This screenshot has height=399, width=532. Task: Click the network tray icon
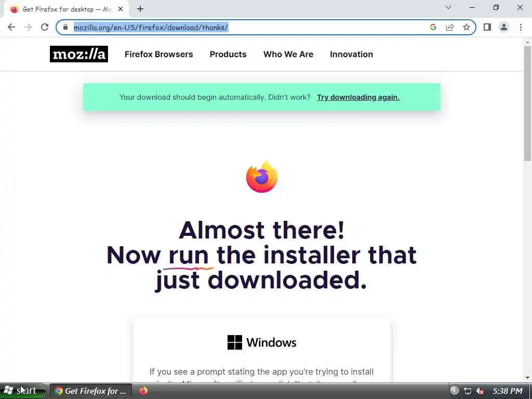pos(468,391)
